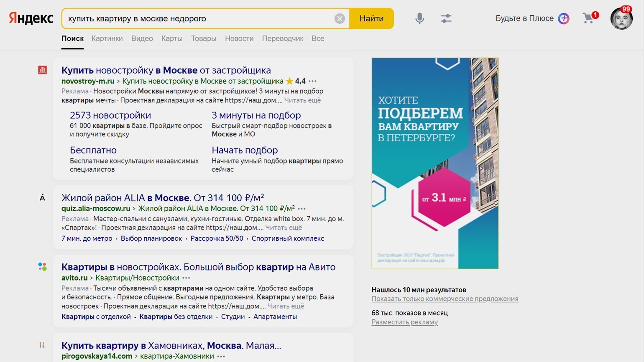
Task: Open three-dot menu for ALIA result
Action: [302, 209]
